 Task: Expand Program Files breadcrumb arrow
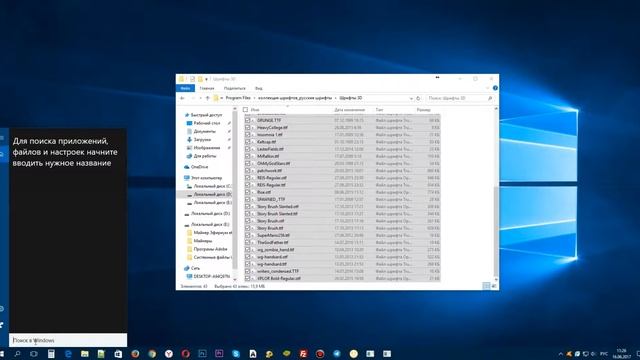point(254,98)
